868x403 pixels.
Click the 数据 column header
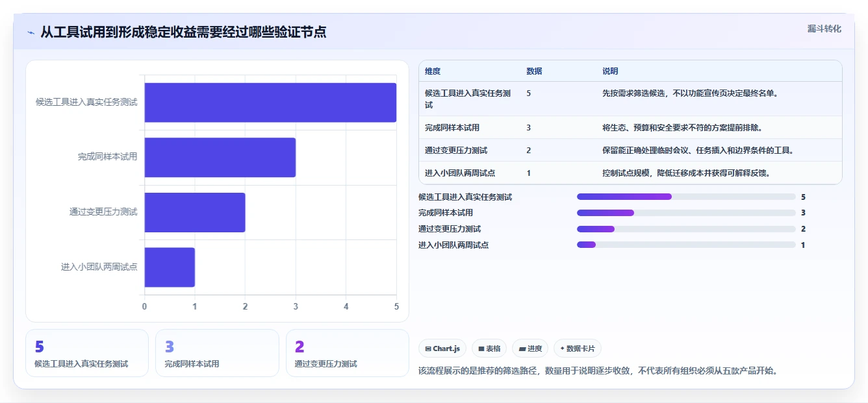[534, 71]
